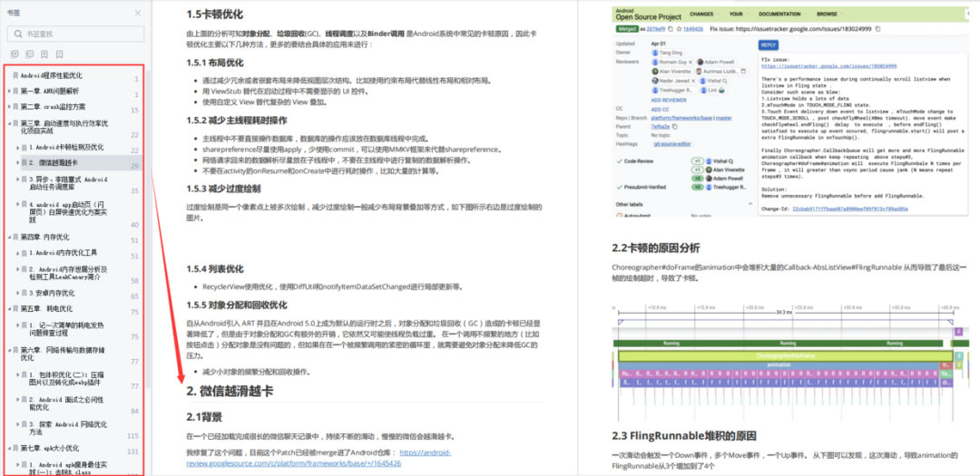Click the 1.5.3 减少过度绘制 heading
This screenshot has width=980, height=476.
tap(224, 188)
